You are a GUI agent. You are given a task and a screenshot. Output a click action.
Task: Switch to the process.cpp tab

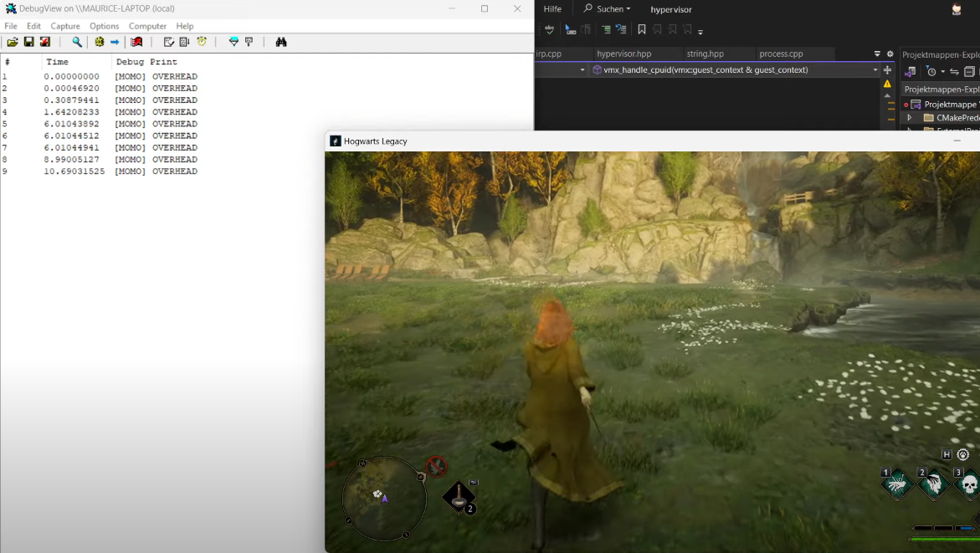point(781,54)
